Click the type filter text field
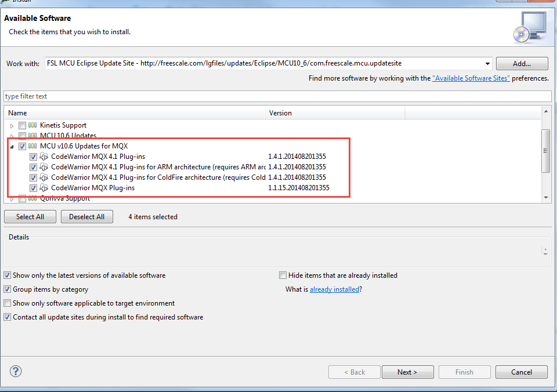Image resolution: width=557 pixels, height=392 pixels. 277,96
